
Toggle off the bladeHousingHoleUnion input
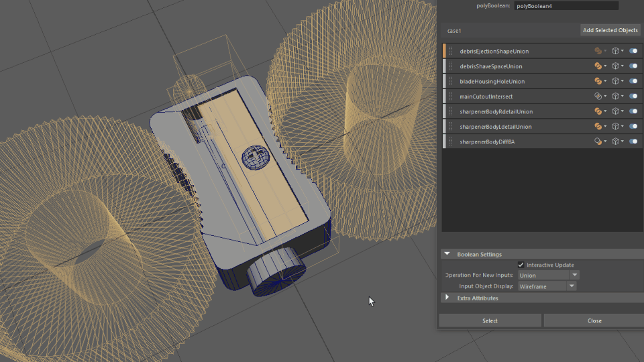(633, 81)
